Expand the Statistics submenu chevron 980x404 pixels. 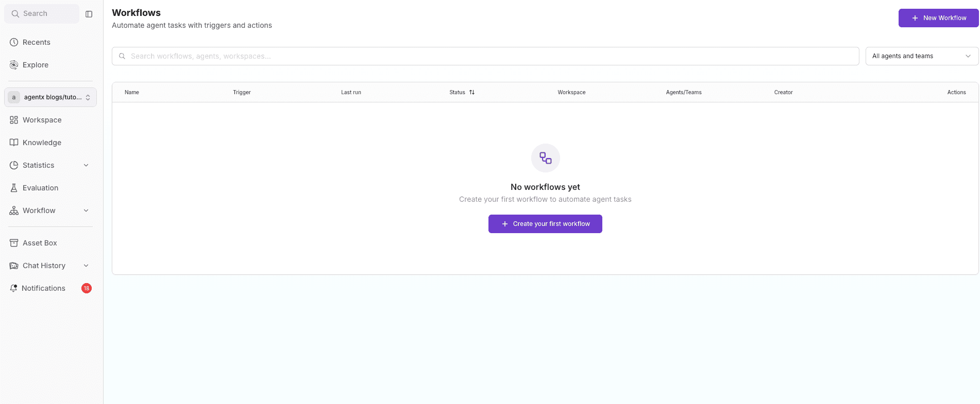[86, 165]
